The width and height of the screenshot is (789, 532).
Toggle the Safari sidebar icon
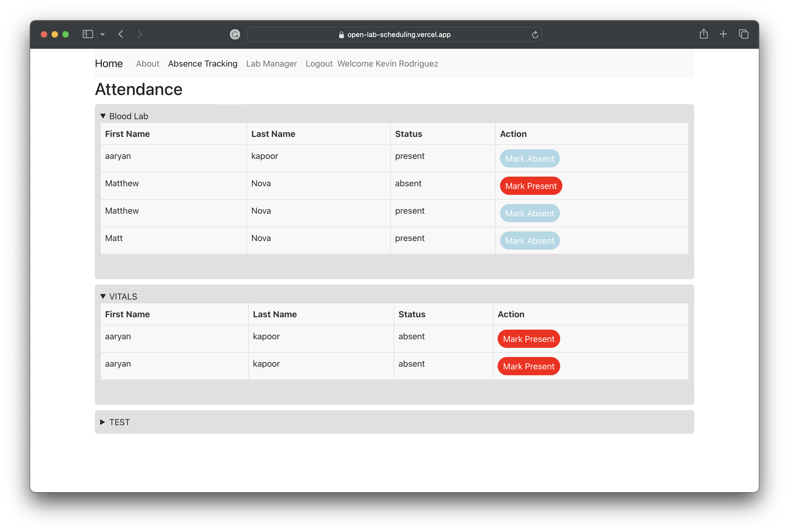[x=88, y=34]
